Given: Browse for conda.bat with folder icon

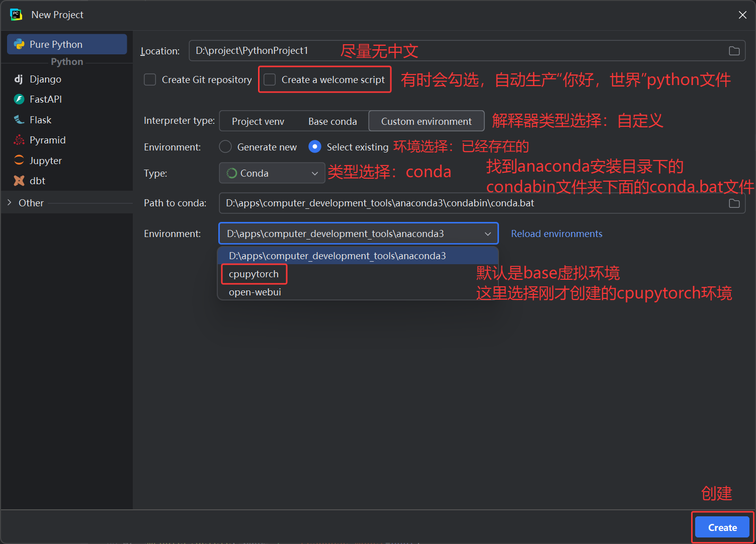Looking at the screenshot, I should (x=734, y=203).
